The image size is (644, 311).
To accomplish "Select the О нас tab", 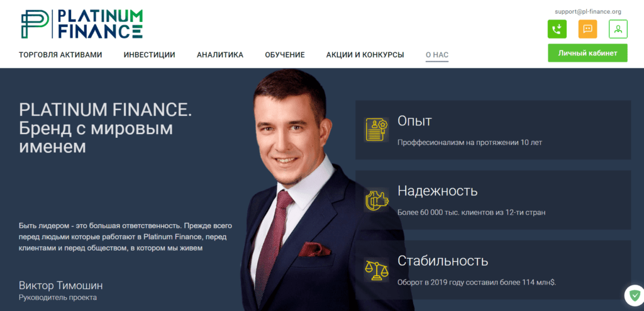I will [x=437, y=55].
